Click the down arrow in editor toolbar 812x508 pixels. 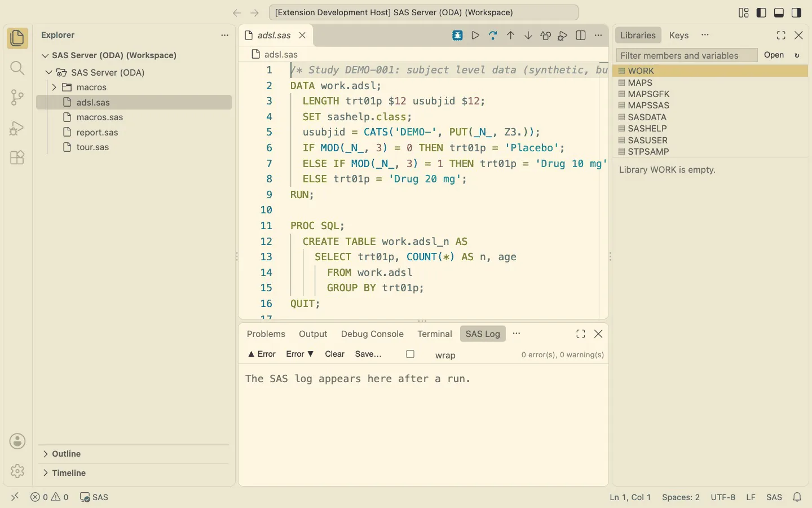(x=528, y=36)
